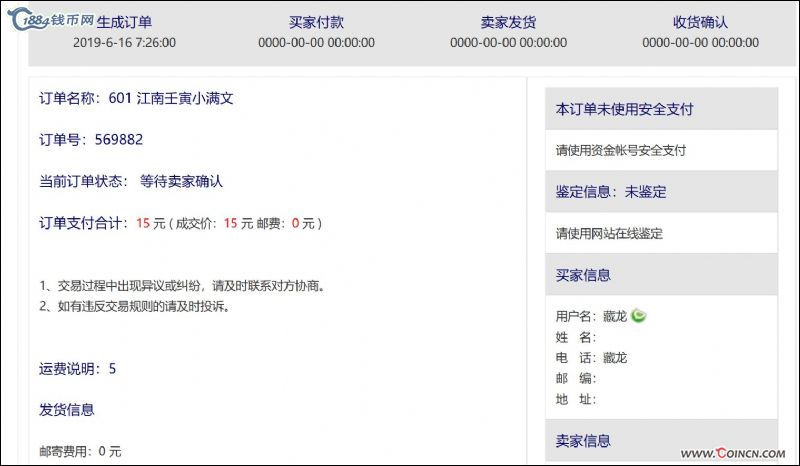Open buyer username 藏龙 profile
The width and height of the screenshot is (800, 466).
tap(614, 317)
